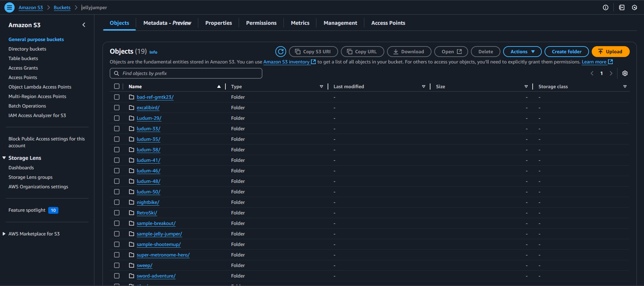
Task: Switch to the Permissions tab
Action: (261, 23)
